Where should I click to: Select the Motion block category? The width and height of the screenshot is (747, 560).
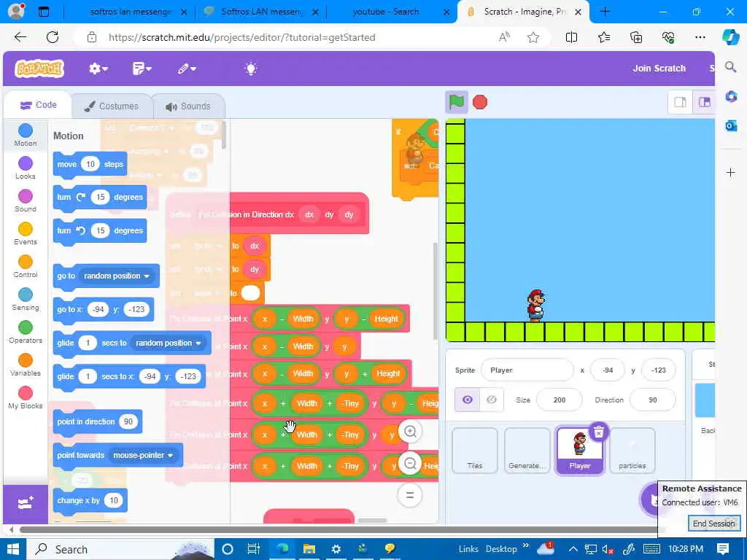[26, 135]
